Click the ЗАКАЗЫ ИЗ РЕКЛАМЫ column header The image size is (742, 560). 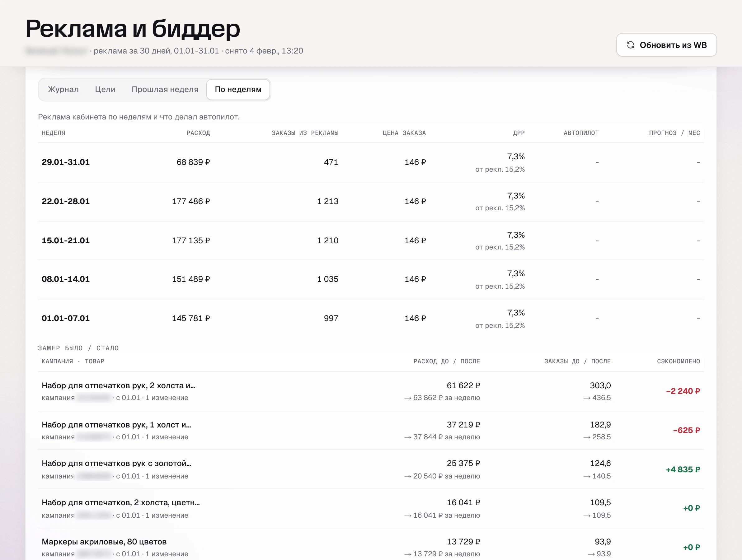coord(305,133)
